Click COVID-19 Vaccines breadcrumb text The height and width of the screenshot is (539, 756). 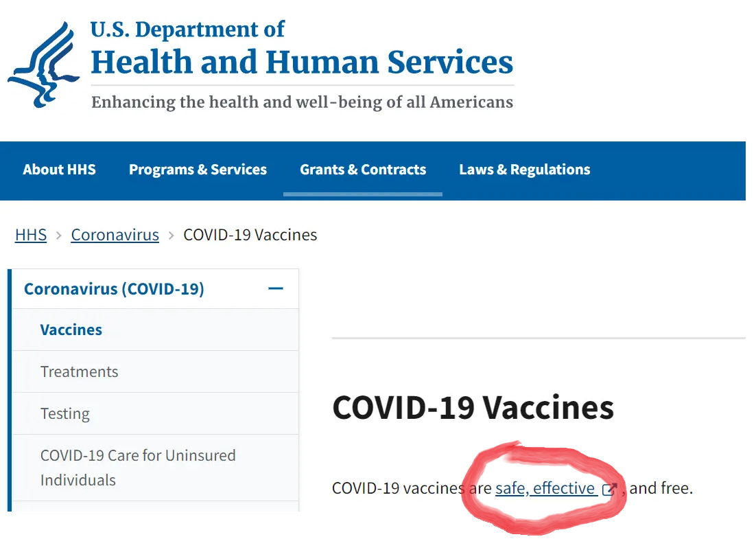pyautogui.click(x=250, y=235)
